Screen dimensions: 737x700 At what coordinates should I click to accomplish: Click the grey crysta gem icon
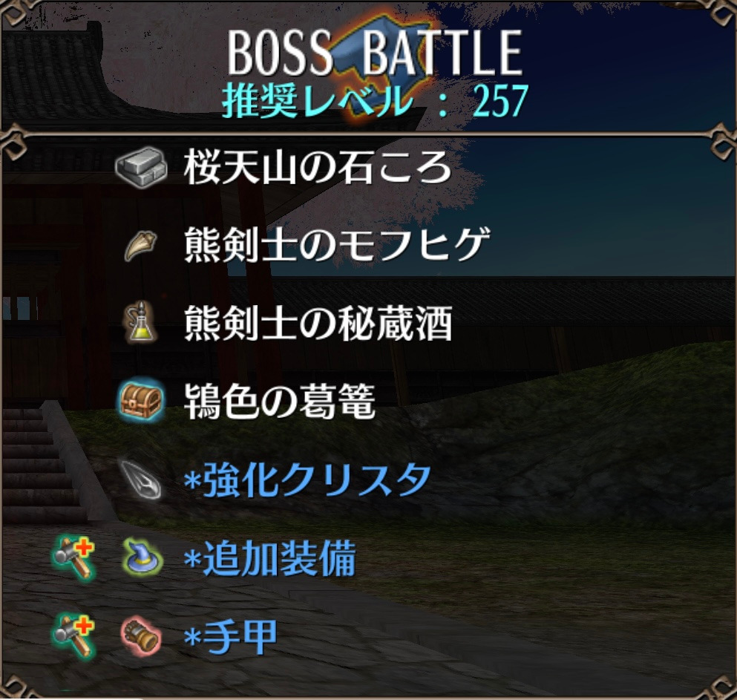click(x=140, y=479)
